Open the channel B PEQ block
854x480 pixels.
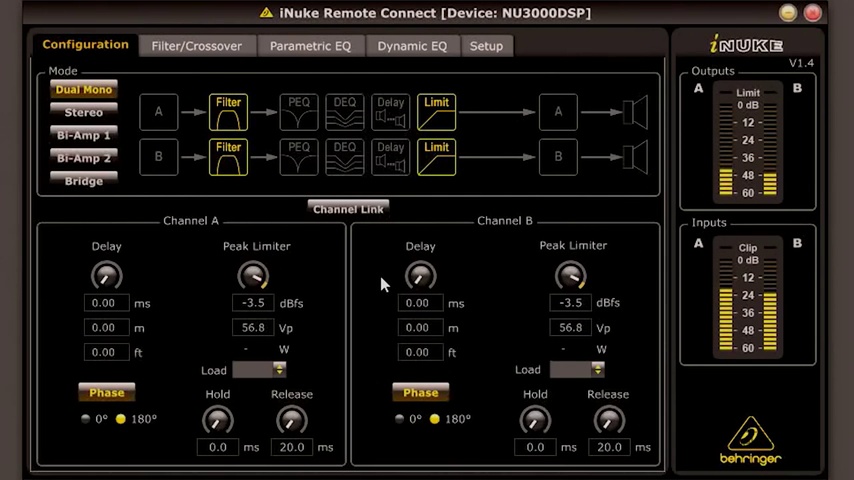click(298, 157)
